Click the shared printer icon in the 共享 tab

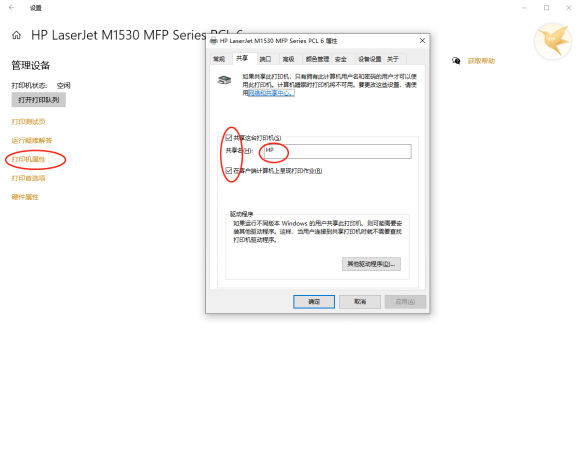click(x=224, y=80)
